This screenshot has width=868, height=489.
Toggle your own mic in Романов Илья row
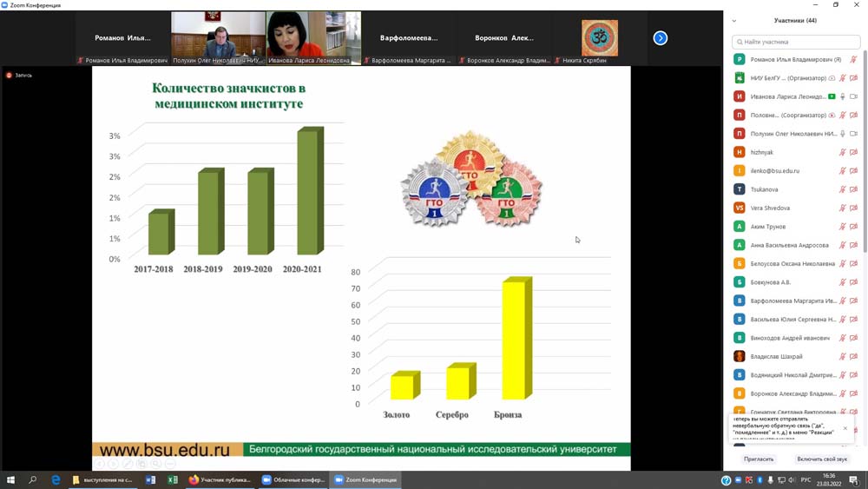[854, 60]
